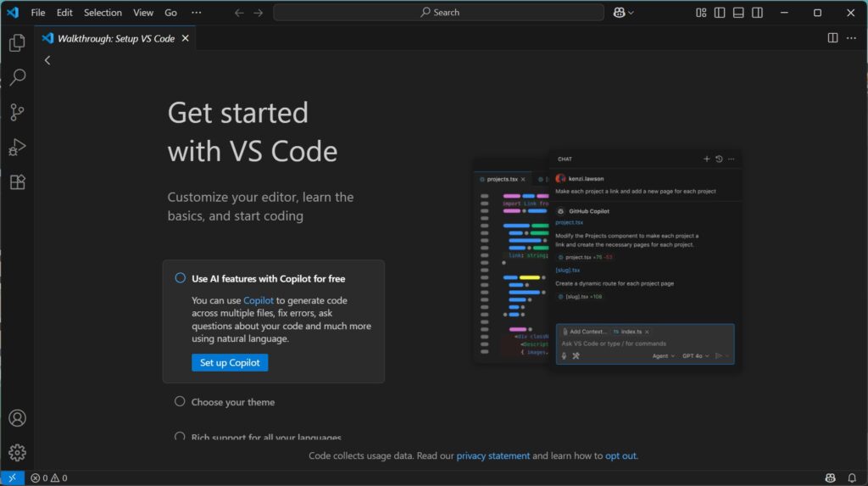Viewport: 868px width, 486px height.
Task: Open the privacy statement link
Action: click(492, 455)
